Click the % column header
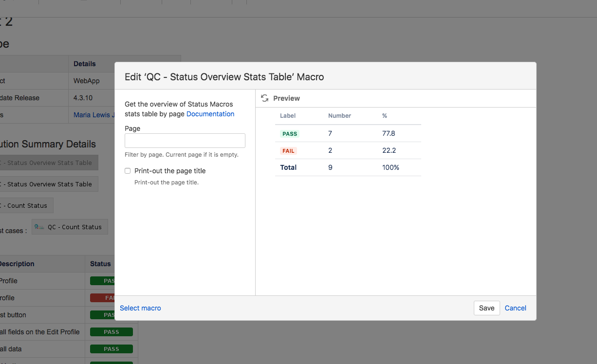Image resolution: width=597 pixels, height=364 pixels. click(x=385, y=116)
